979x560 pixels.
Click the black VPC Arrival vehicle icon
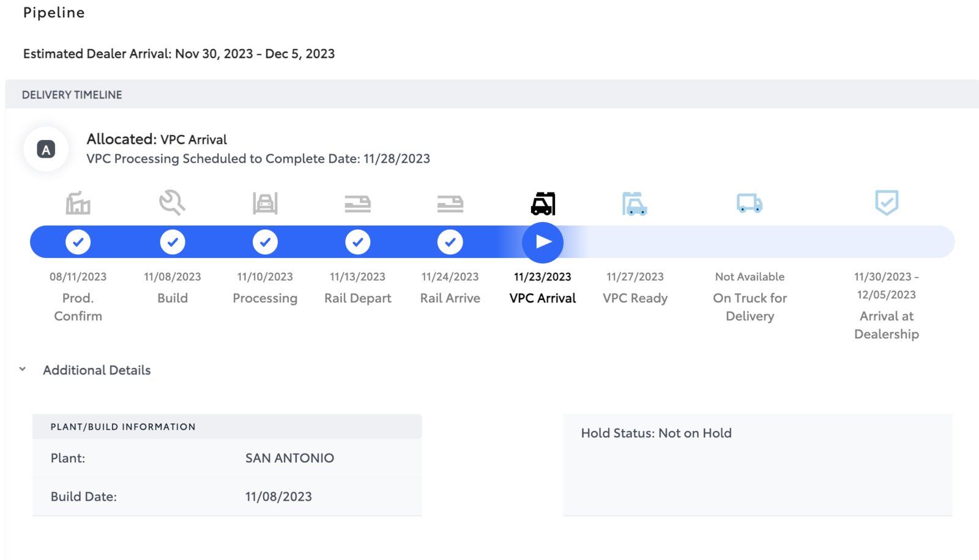coord(543,204)
